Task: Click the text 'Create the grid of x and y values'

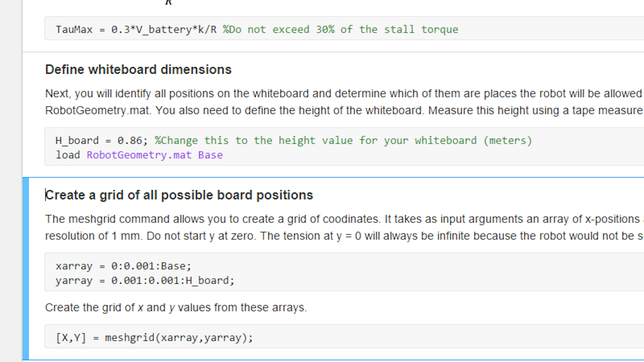Action: point(176,308)
